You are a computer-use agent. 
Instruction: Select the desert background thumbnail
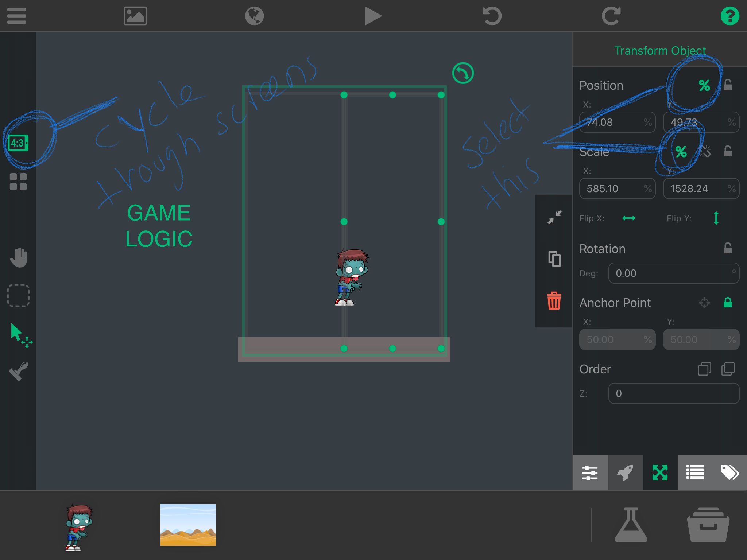click(x=188, y=525)
